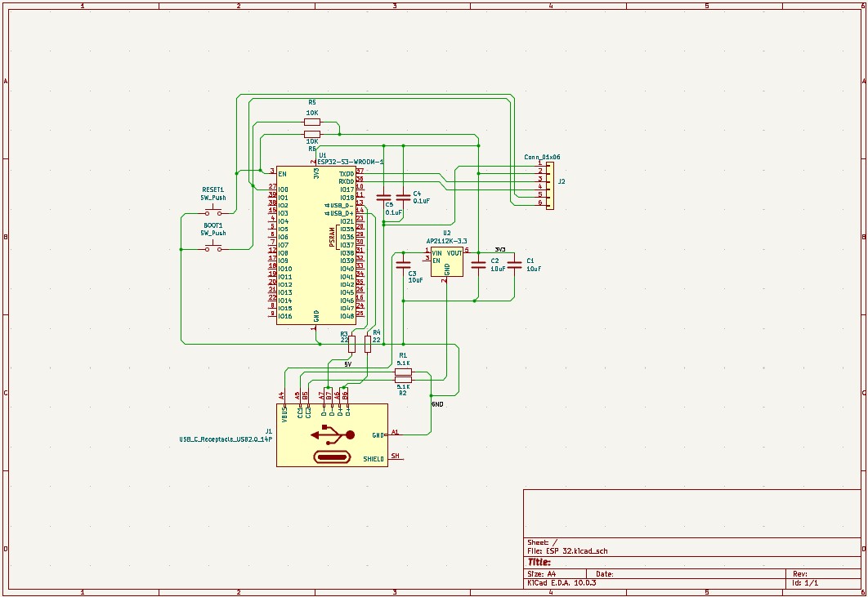
Task: Select capacitor C2 symbol
Action: click(x=478, y=265)
